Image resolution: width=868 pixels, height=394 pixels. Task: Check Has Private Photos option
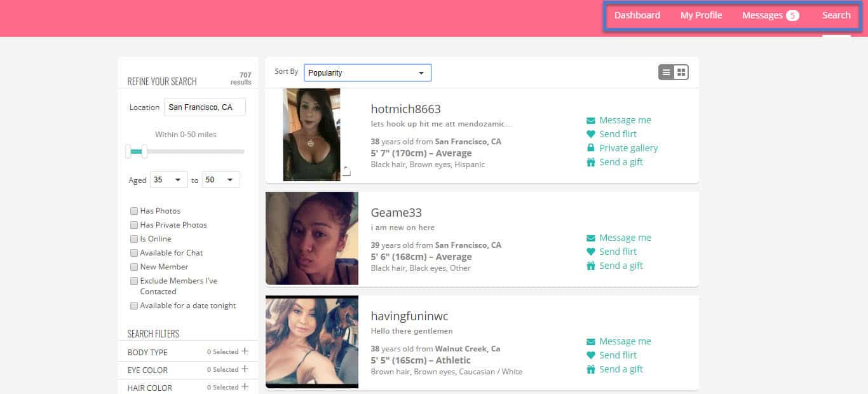pyautogui.click(x=134, y=225)
